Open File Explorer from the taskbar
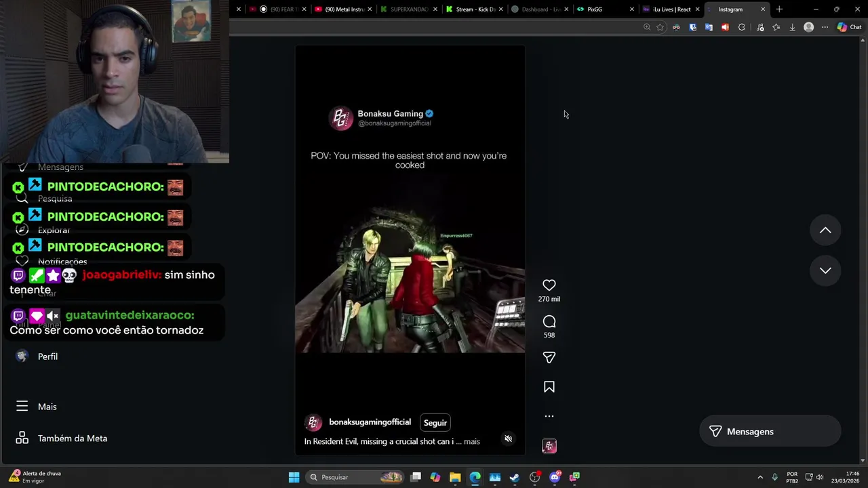868x488 pixels. 455,477
